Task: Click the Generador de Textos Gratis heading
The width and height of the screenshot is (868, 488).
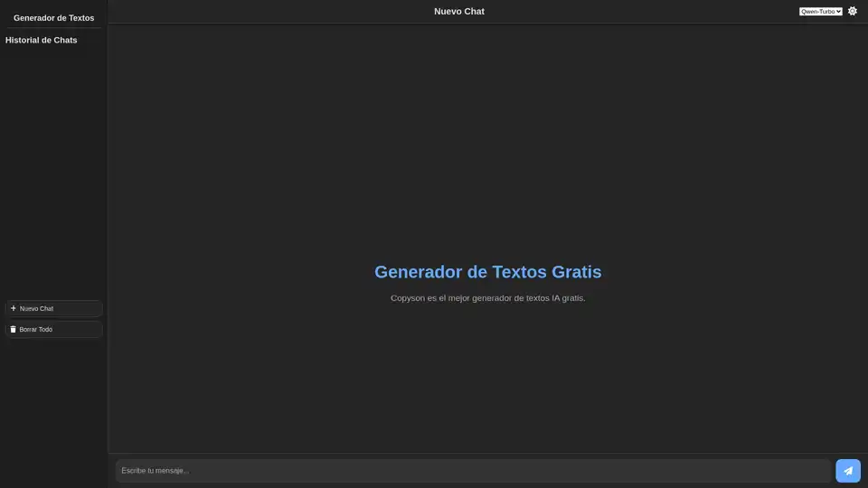Action: coord(487,272)
